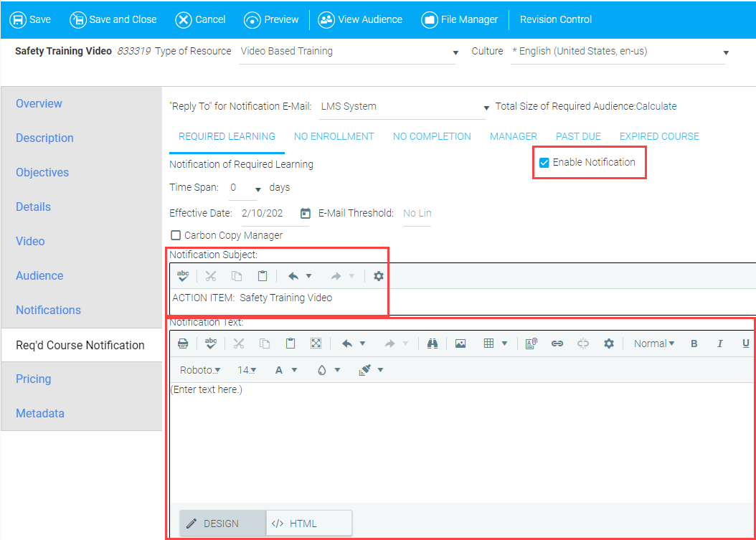The height and width of the screenshot is (540, 756).
Task: Click the Insert Image icon in editor toolbar
Action: pyautogui.click(x=460, y=344)
